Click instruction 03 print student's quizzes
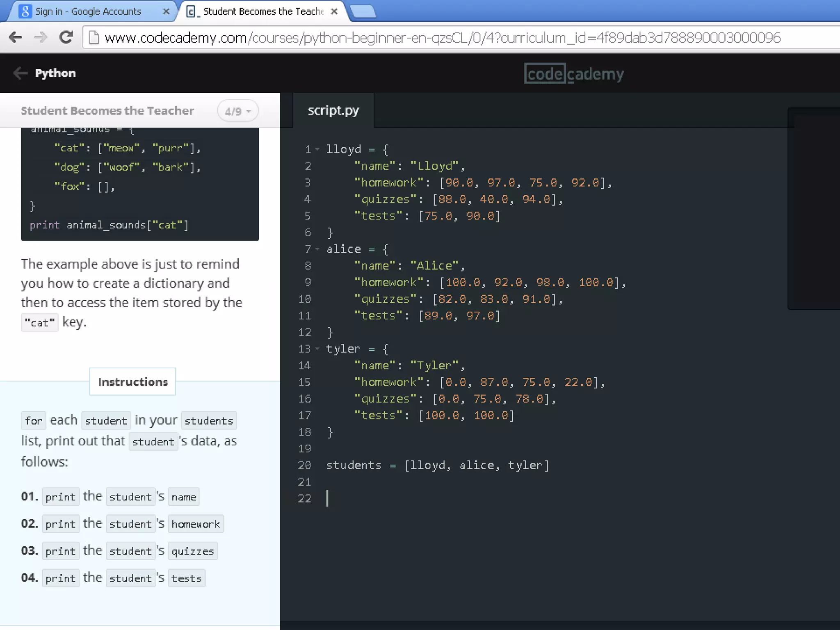 [x=119, y=551]
